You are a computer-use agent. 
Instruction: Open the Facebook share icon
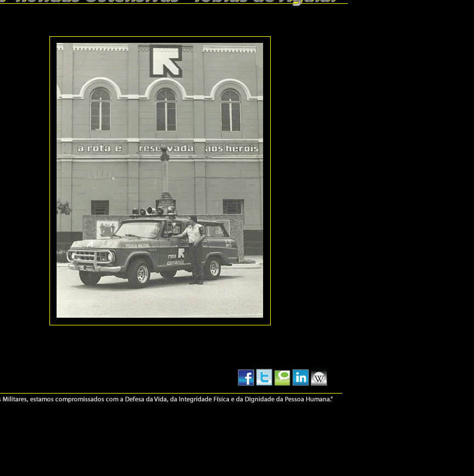(246, 378)
